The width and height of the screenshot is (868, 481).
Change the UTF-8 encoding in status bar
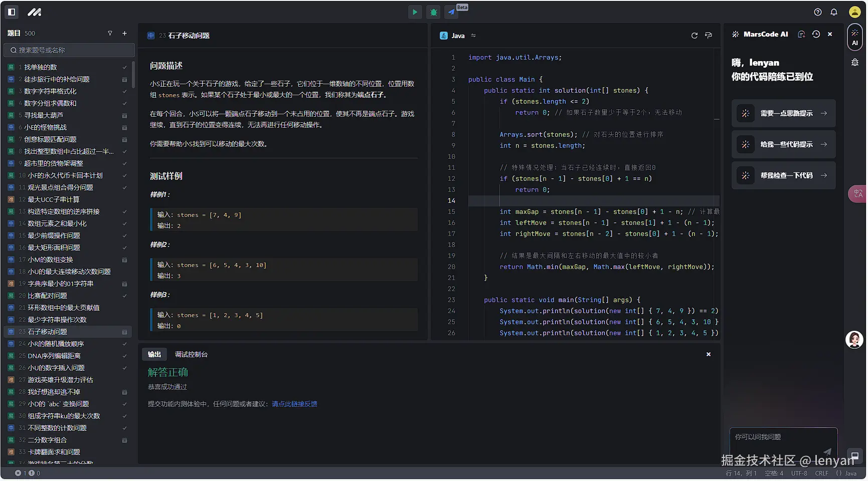pyautogui.click(x=799, y=473)
